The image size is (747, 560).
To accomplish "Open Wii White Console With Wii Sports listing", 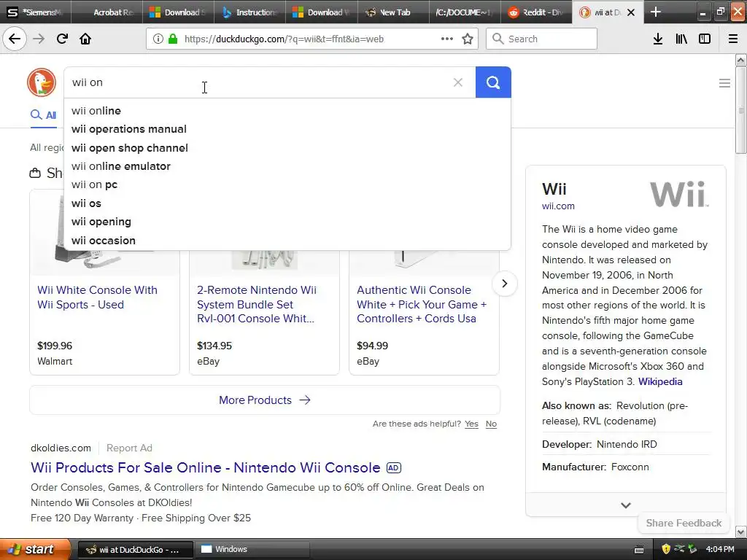I will (x=97, y=297).
